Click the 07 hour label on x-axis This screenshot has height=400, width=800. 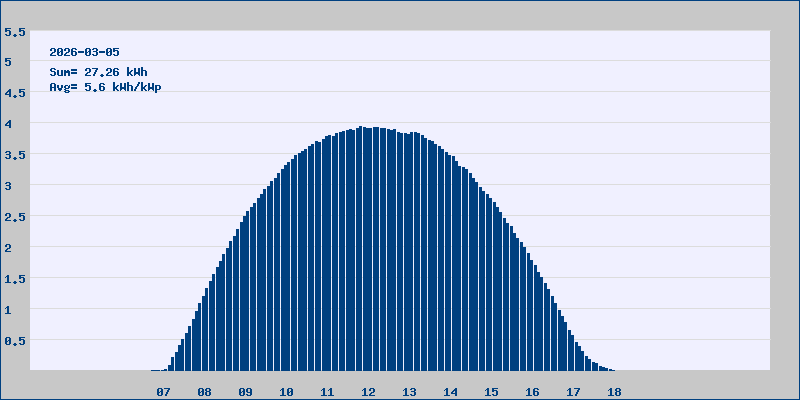click(164, 392)
